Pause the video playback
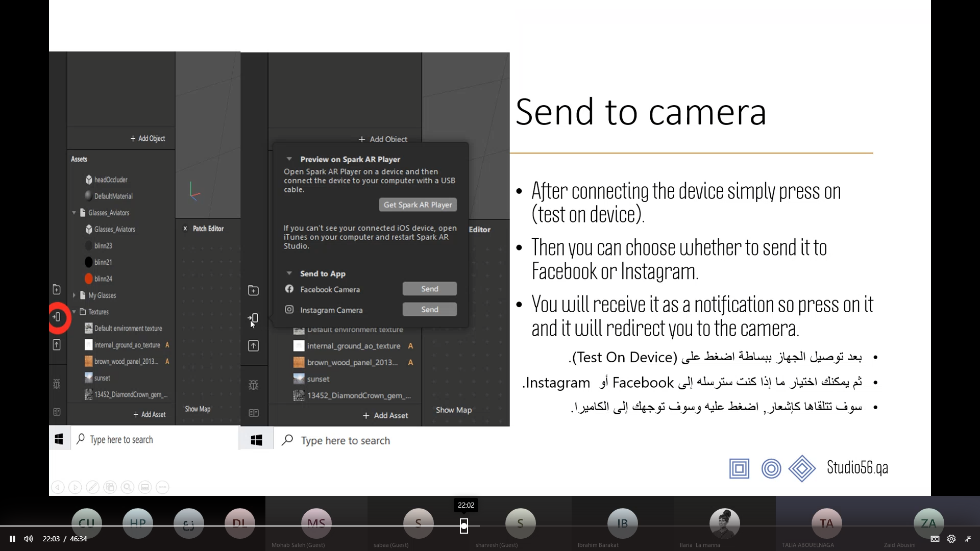 (x=13, y=539)
